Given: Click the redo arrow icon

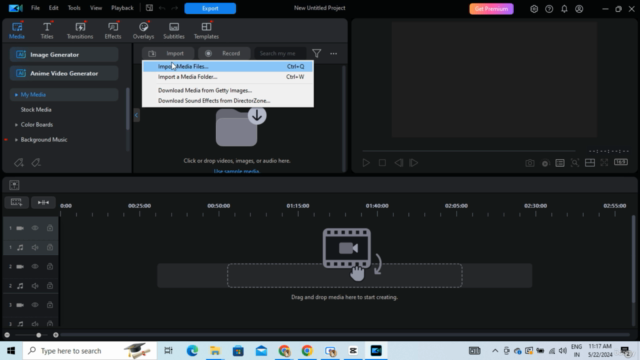Looking at the screenshot, I should 175,8.
